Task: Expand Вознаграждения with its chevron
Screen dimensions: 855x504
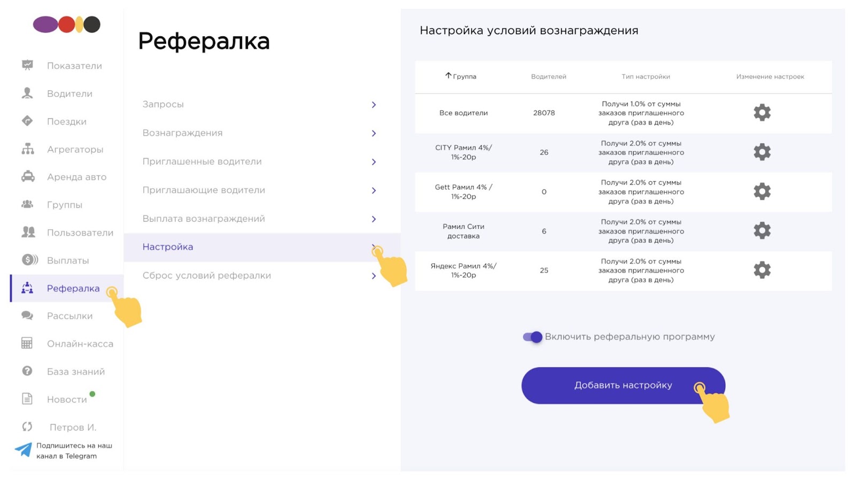Action: pos(374,133)
